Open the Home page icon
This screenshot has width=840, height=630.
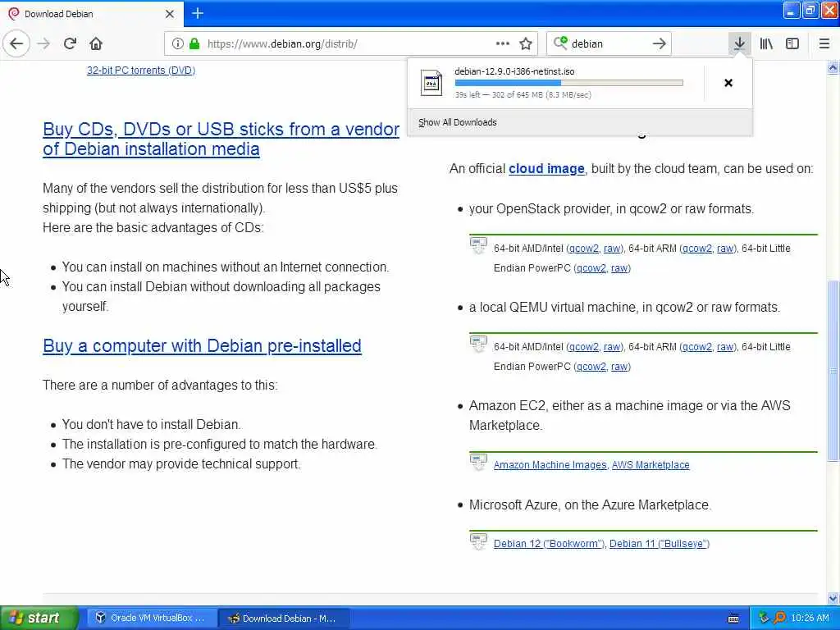pos(96,44)
